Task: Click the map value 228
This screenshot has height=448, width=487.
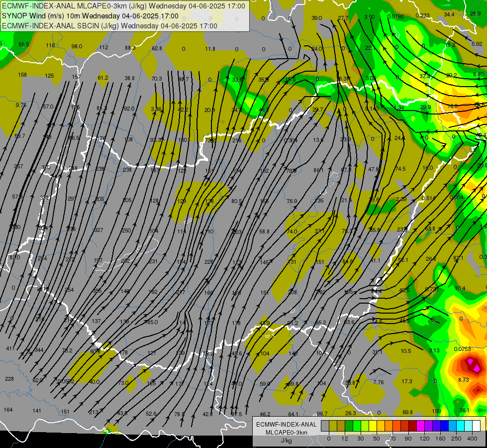Action: click(x=9, y=379)
